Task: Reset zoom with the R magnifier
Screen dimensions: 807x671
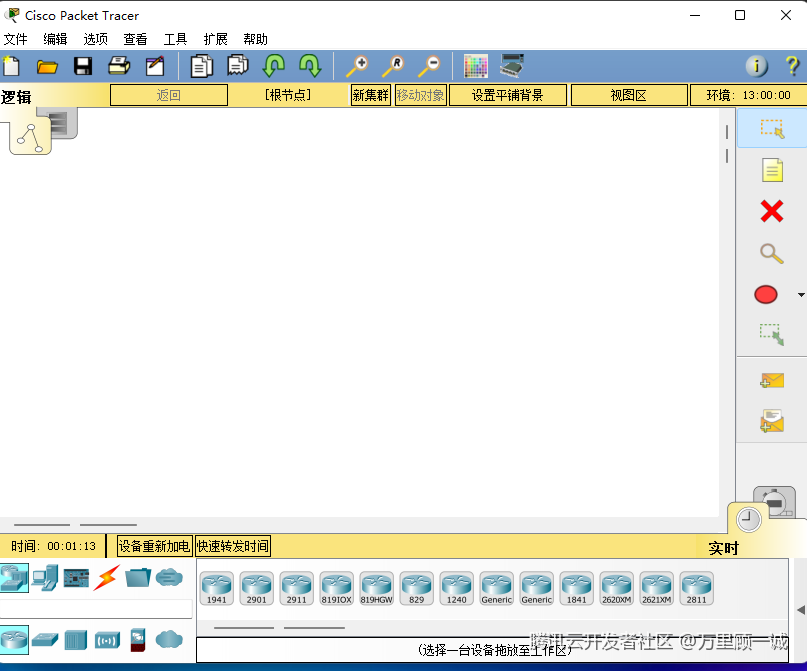Action: coord(393,66)
